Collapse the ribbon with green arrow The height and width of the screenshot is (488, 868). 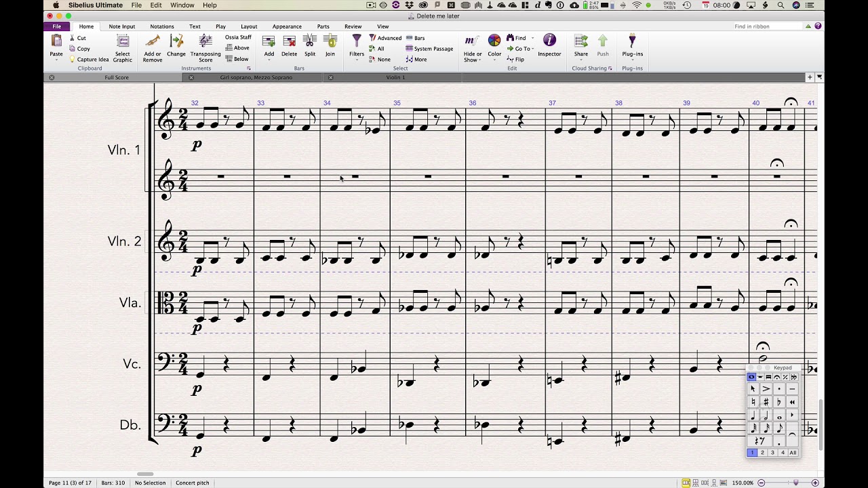click(808, 26)
